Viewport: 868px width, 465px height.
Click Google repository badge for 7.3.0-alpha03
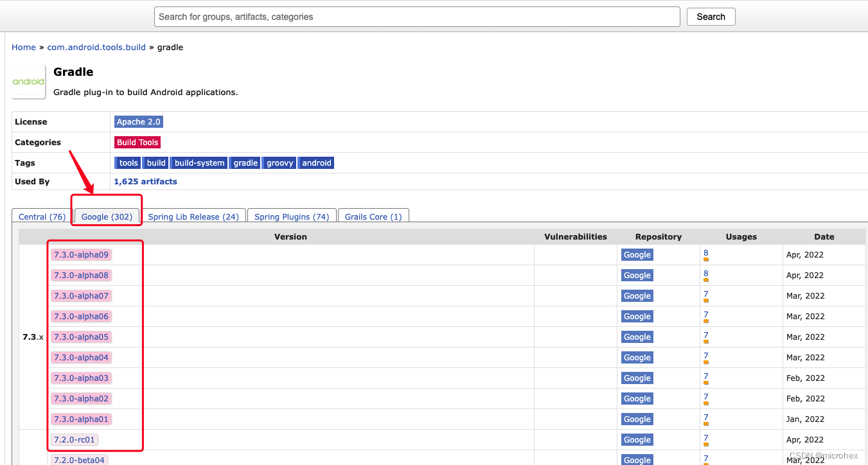[637, 378]
